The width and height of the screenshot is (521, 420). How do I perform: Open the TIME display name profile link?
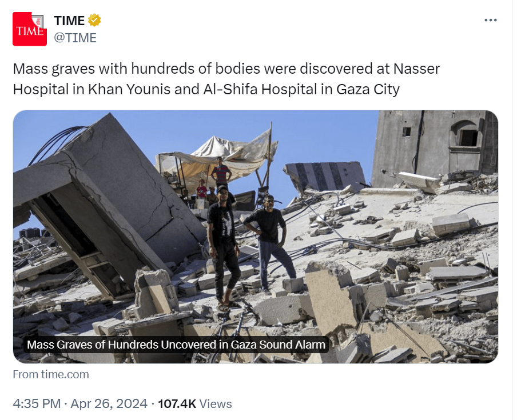coord(69,21)
